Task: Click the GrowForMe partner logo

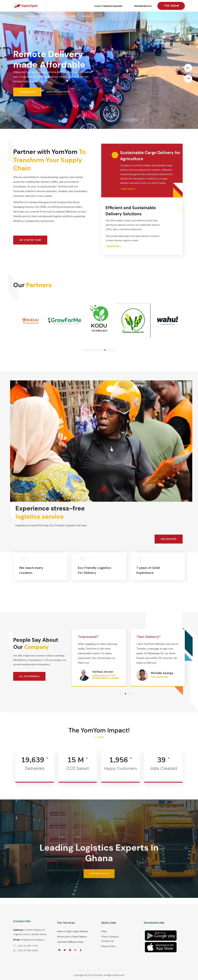Action: [65, 320]
